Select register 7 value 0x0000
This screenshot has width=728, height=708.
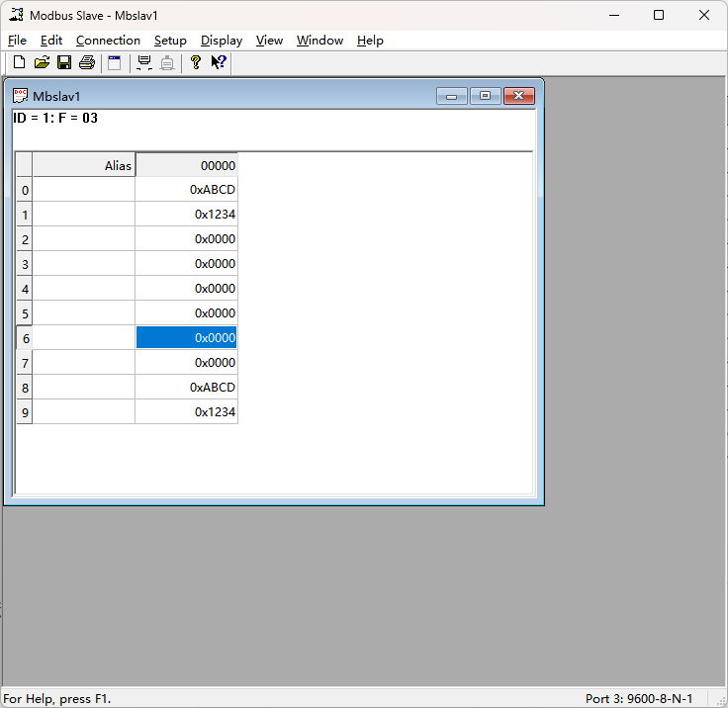187,362
